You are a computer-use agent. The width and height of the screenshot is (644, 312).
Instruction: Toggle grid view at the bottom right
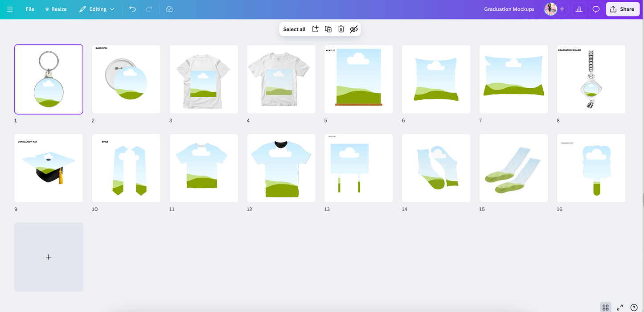(x=606, y=308)
